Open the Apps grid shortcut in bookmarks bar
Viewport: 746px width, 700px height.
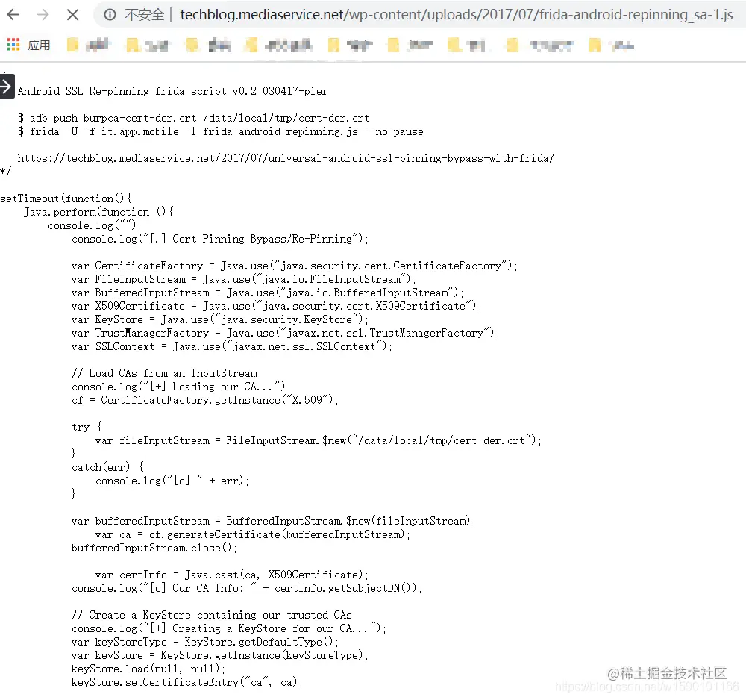pyautogui.click(x=13, y=45)
